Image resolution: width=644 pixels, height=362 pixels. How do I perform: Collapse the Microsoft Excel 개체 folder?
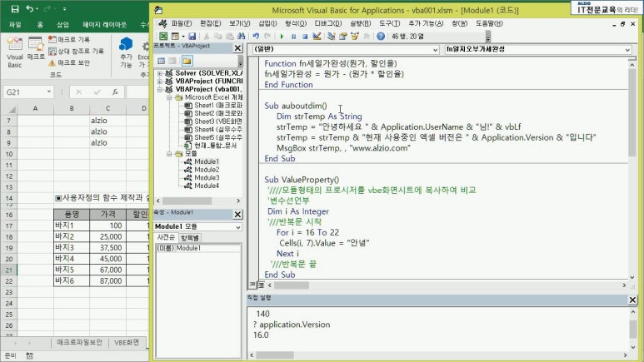pyautogui.click(x=169, y=97)
